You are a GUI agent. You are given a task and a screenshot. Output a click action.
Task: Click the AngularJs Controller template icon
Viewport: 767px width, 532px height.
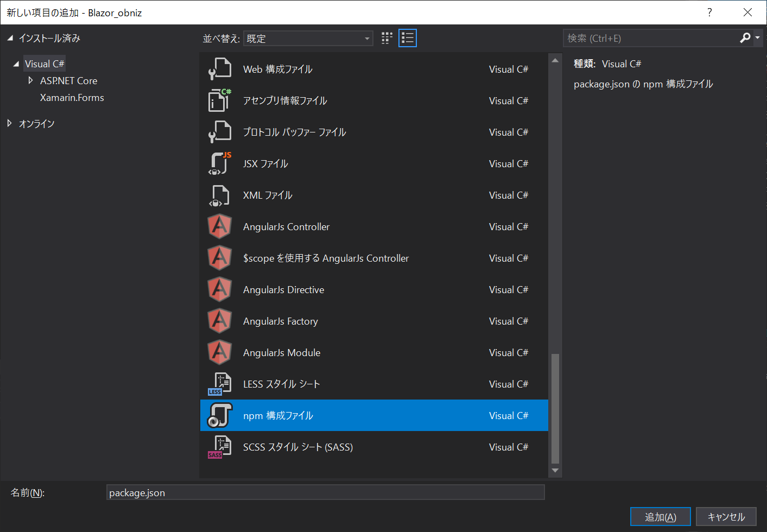(x=220, y=226)
